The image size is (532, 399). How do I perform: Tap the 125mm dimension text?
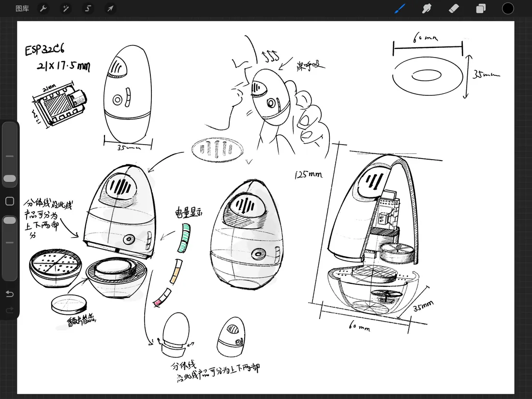tap(309, 175)
